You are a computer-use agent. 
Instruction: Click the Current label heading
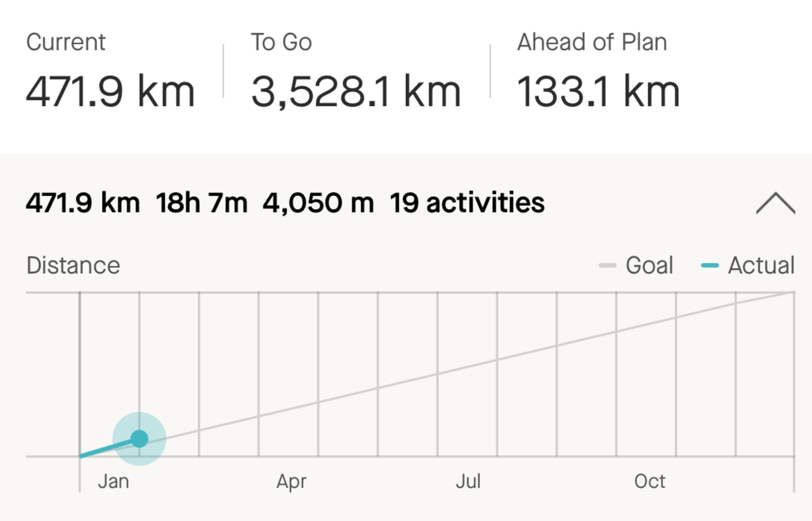(x=66, y=42)
